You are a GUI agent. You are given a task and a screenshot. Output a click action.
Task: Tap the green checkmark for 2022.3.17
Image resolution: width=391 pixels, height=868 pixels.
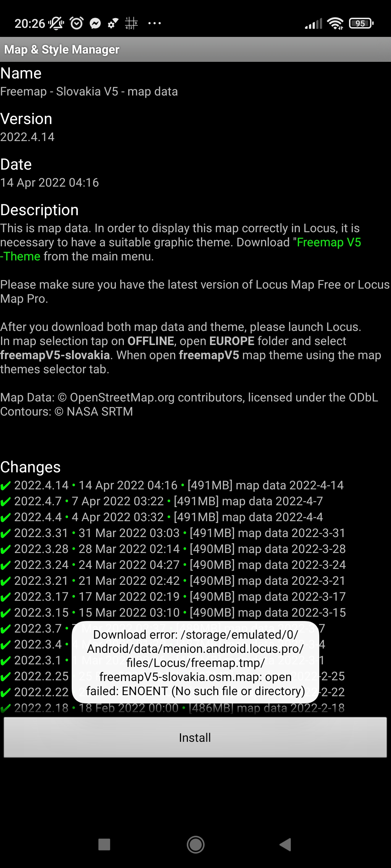pos(5,597)
